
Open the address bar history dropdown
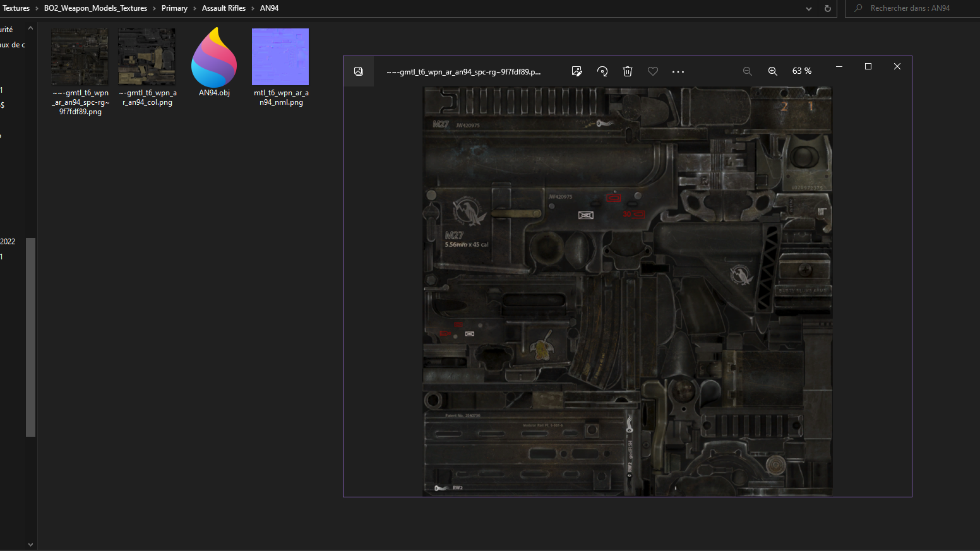[809, 8]
